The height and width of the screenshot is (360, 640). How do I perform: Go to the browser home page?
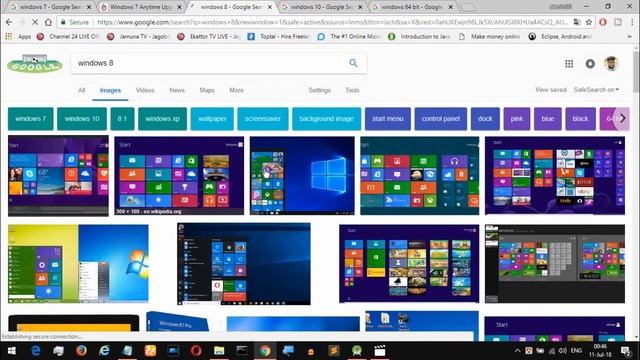point(48,22)
